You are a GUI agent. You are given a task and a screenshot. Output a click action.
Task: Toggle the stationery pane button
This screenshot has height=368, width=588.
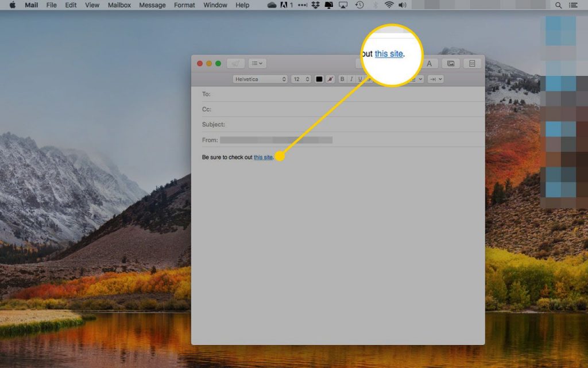pyautogui.click(x=472, y=64)
